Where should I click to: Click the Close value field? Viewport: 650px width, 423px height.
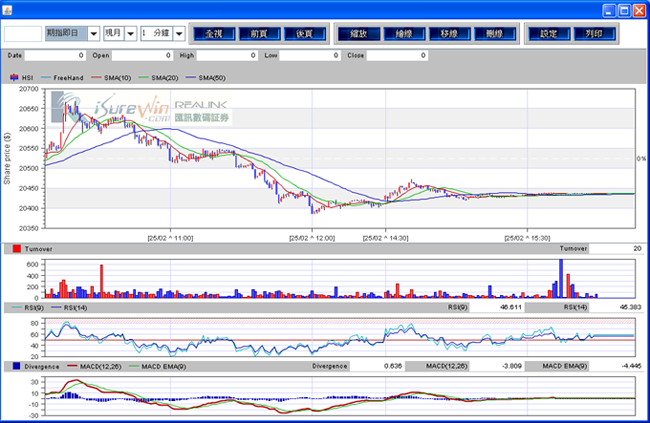397,55
